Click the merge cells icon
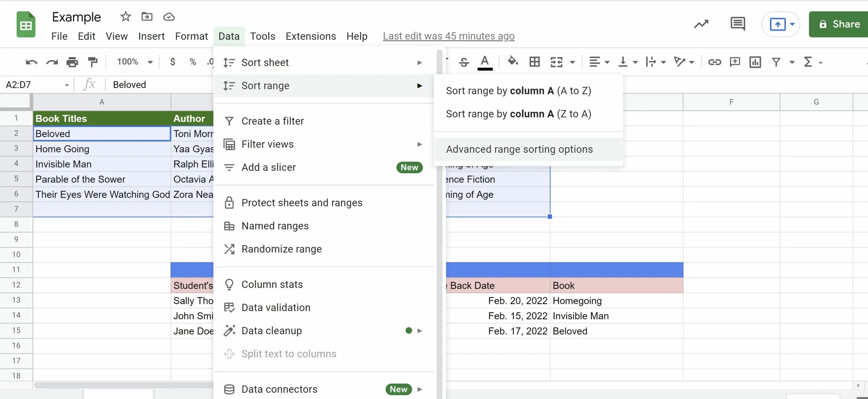The image size is (868, 399). [557, 61]
